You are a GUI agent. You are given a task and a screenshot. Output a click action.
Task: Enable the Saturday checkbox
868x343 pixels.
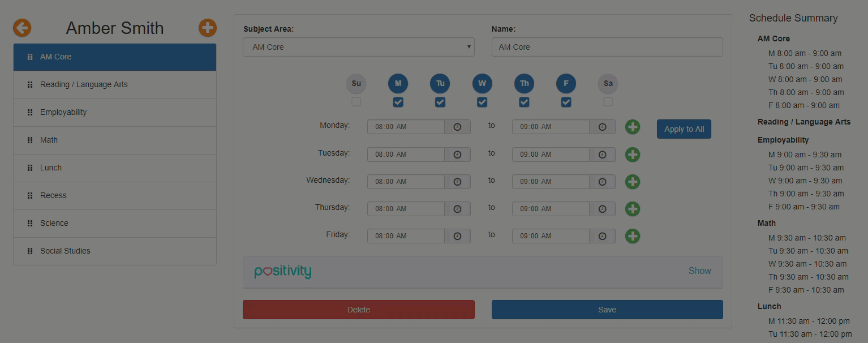(x=608, y=102)
